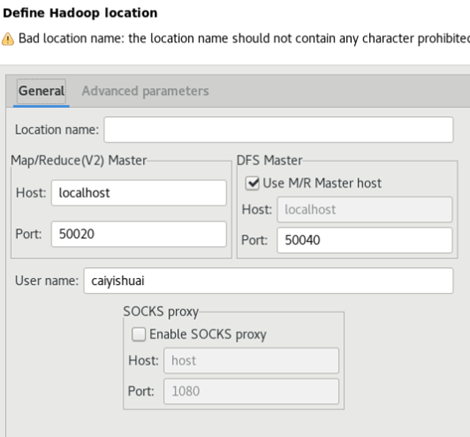
Task: Click the Map/Reduce Master Host field
Action: 139,193
